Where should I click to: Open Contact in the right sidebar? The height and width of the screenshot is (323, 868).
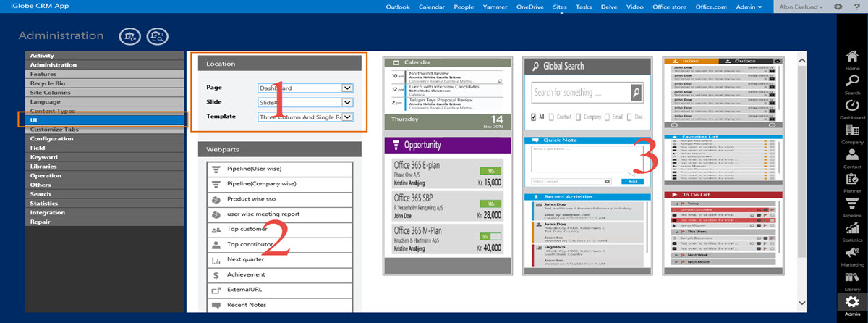[852, 159]
